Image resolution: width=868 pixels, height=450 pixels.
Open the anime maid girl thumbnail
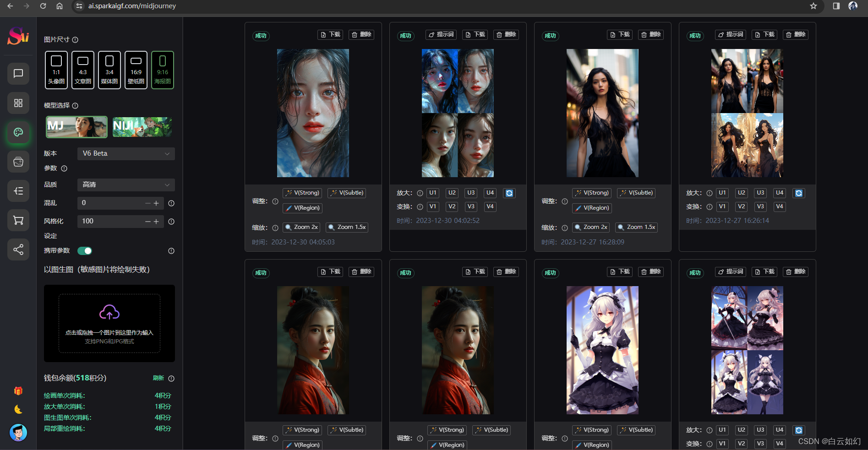602,350
